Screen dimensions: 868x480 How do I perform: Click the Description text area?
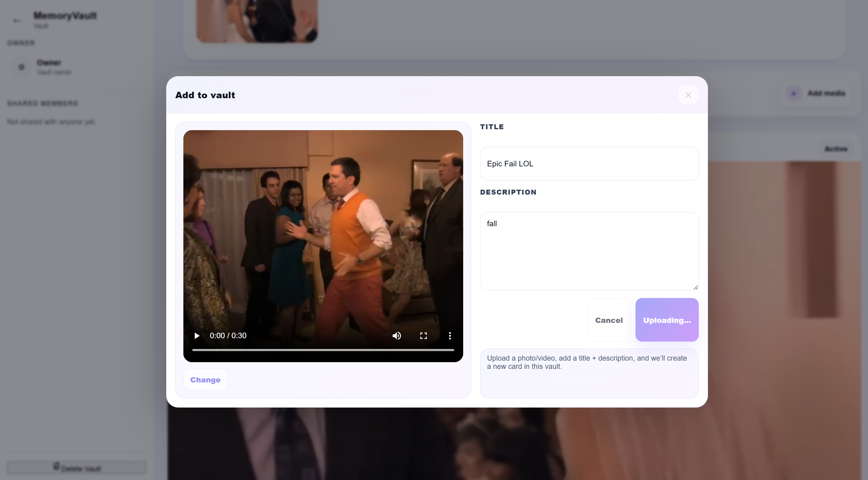[589, 251]
